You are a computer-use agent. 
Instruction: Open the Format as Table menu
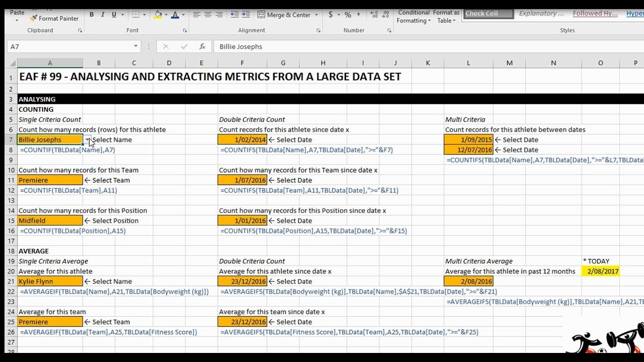(x=446, y=17)
